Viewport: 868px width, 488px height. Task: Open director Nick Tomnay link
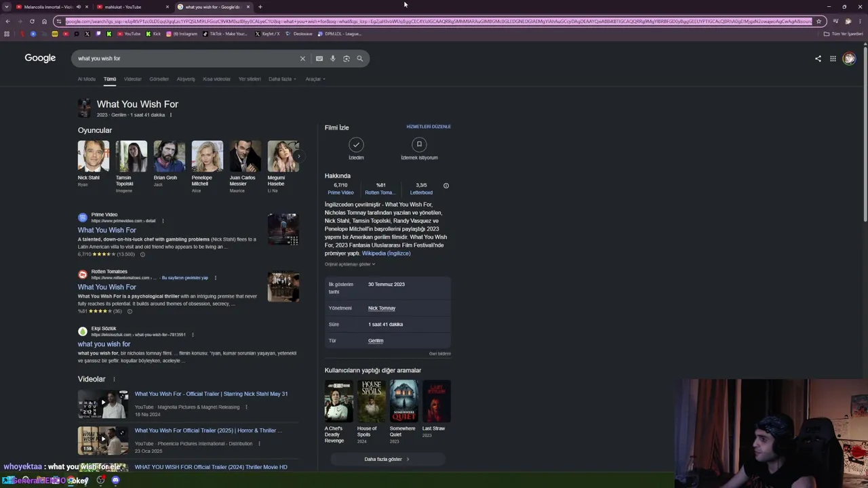point(382,308)
